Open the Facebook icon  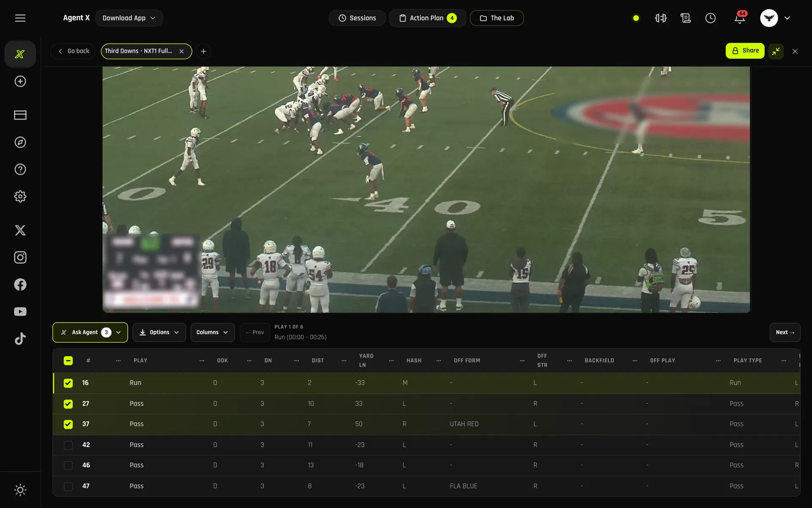(x=20, y=284)
